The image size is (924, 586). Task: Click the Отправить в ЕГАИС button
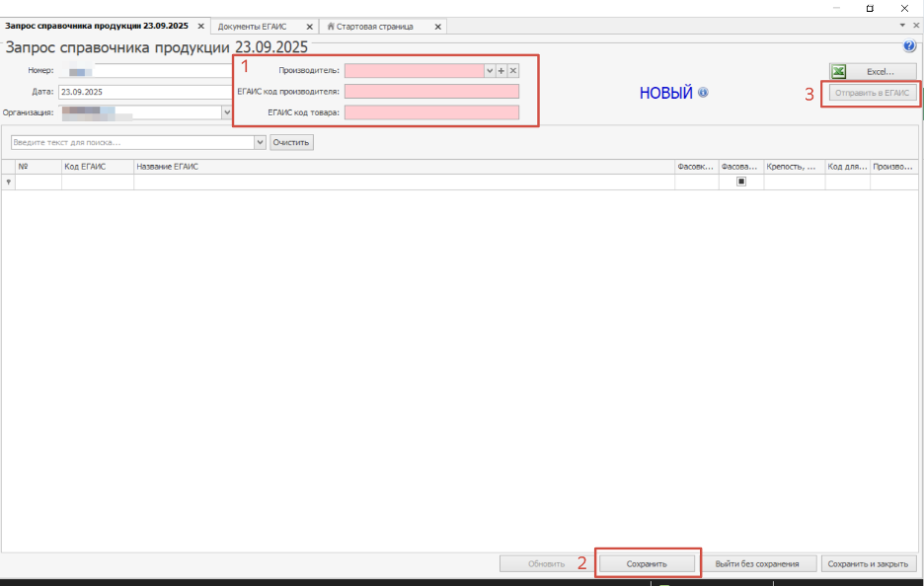tap(872, 93)
